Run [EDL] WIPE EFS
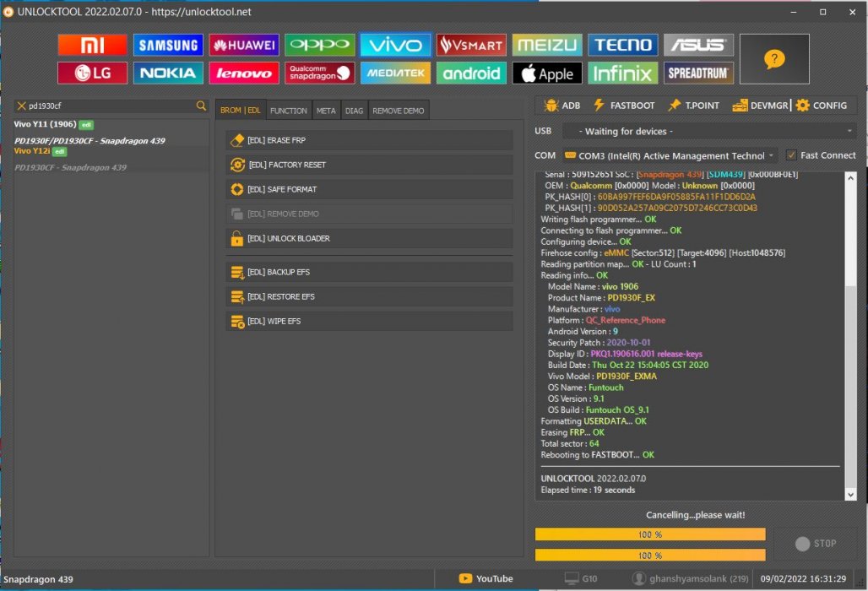 click(x=369, y=321)
